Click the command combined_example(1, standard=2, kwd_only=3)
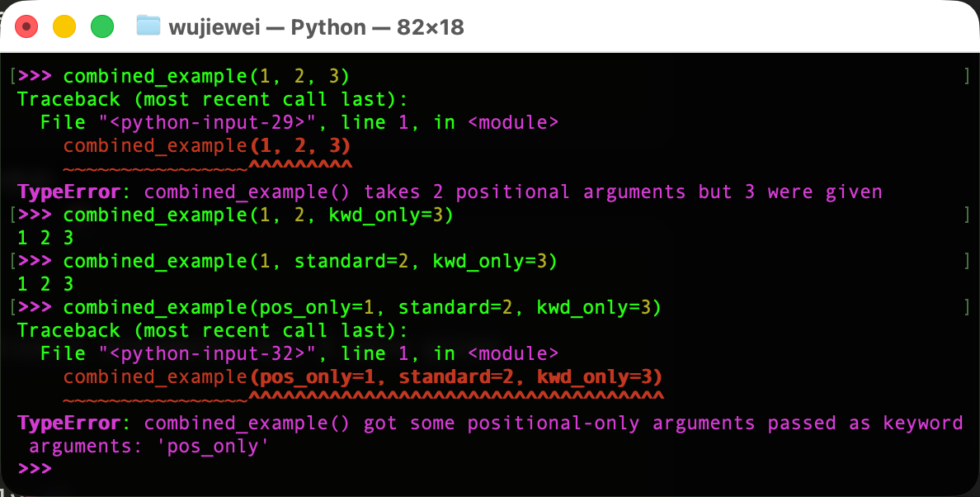Image resolution: width=980 pixels, height=497 pixels. pyautogui.click(x=310, y=262)
